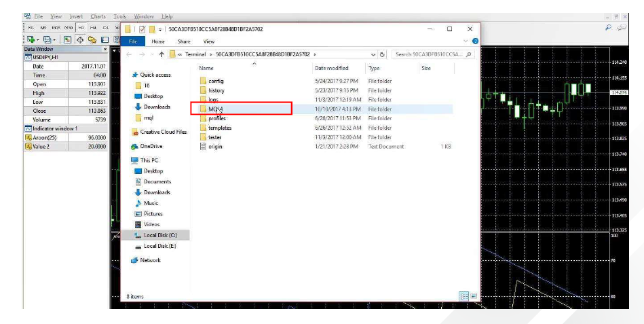Open Documents under This PC
The height and width of the screenshot is (324, 644).
coord(153,182)
